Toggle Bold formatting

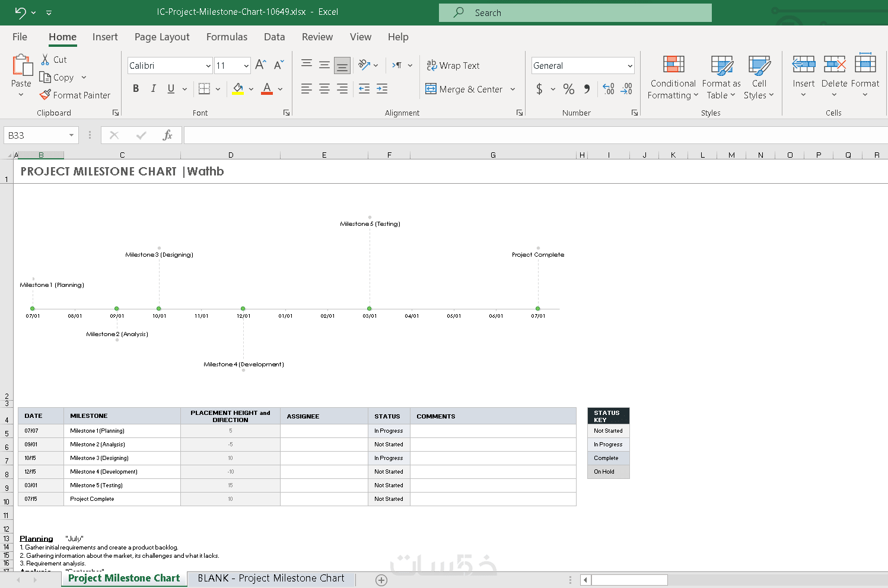(x=136, y=89)
